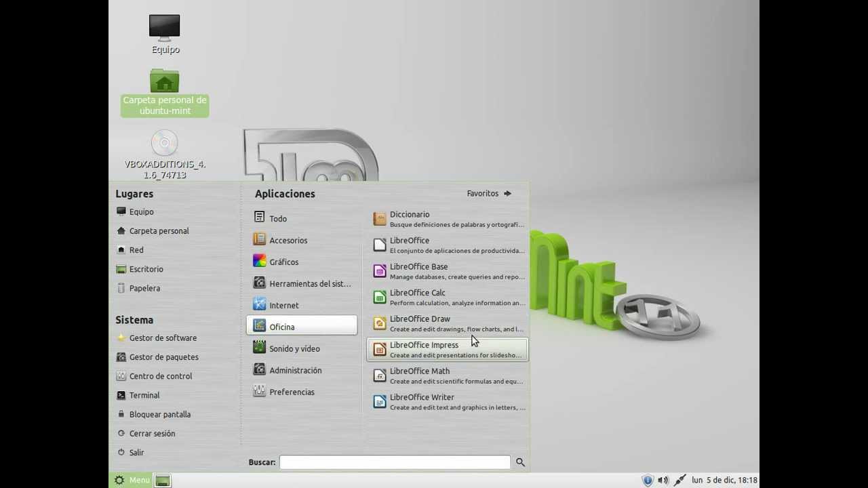
Task: Open the Carpeta personal de ubuntu-mint folder icon
Action: pos(165,81)
